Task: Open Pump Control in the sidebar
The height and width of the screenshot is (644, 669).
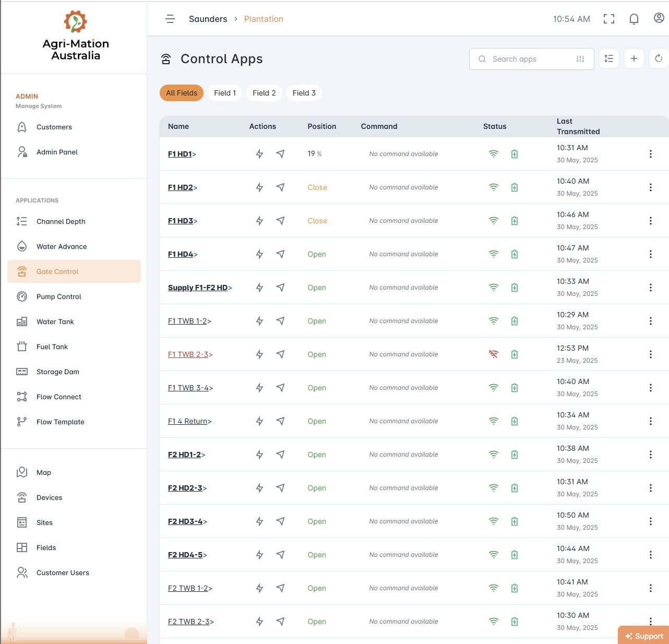Action: pyautogui.click(x=59, y=296)
